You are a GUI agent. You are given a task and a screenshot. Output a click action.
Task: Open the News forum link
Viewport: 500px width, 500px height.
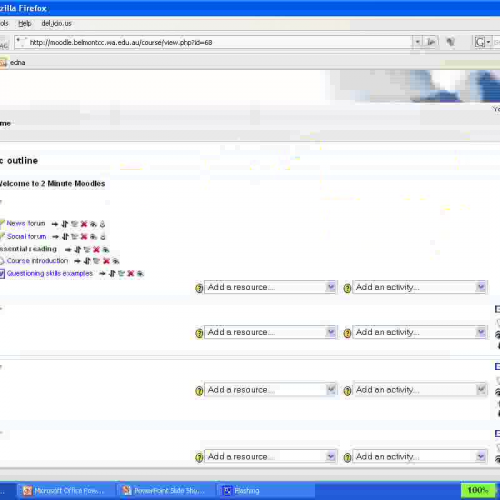tap(26, 223)
